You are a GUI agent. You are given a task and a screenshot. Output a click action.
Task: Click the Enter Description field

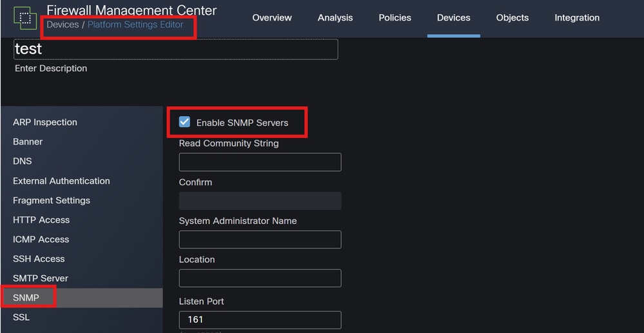point(51,68)
